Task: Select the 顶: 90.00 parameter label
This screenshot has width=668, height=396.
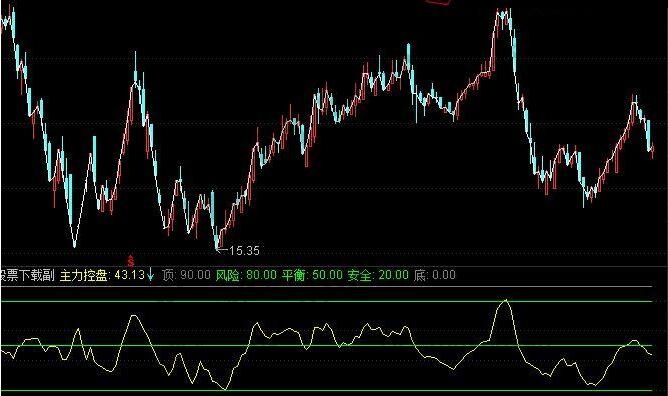Action: click(187, 275)
